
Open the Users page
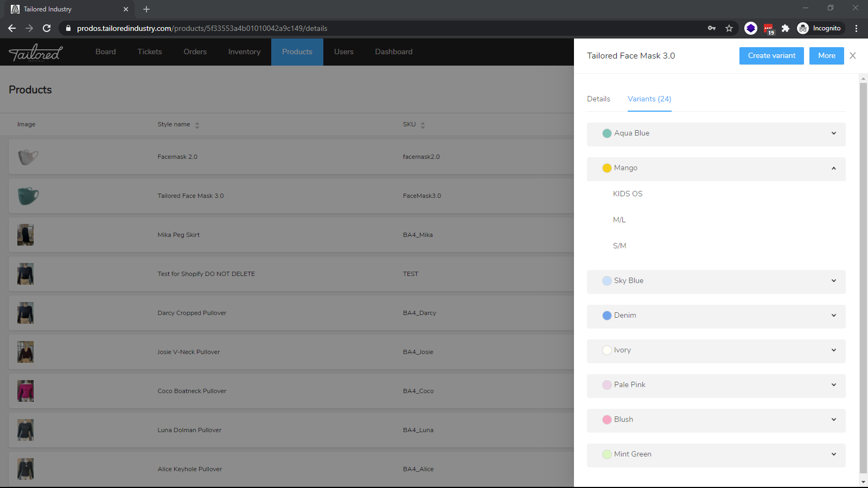tap(344, 52)
